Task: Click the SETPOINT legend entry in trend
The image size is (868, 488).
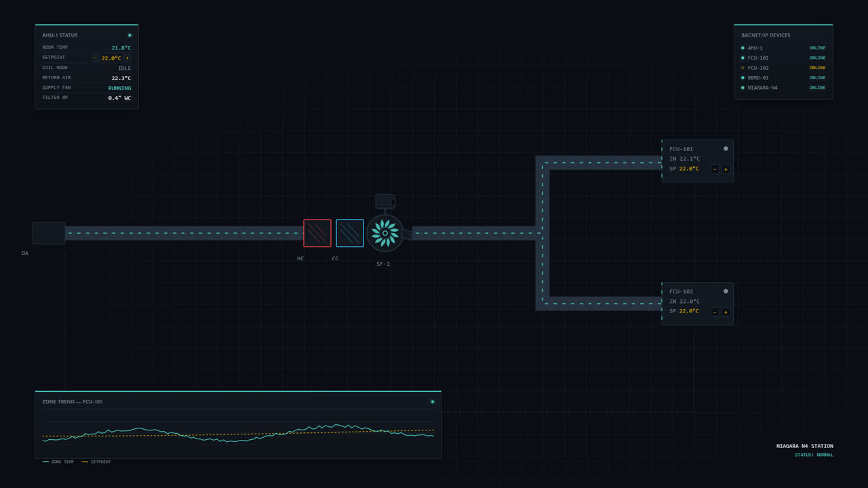Action: 96,462
